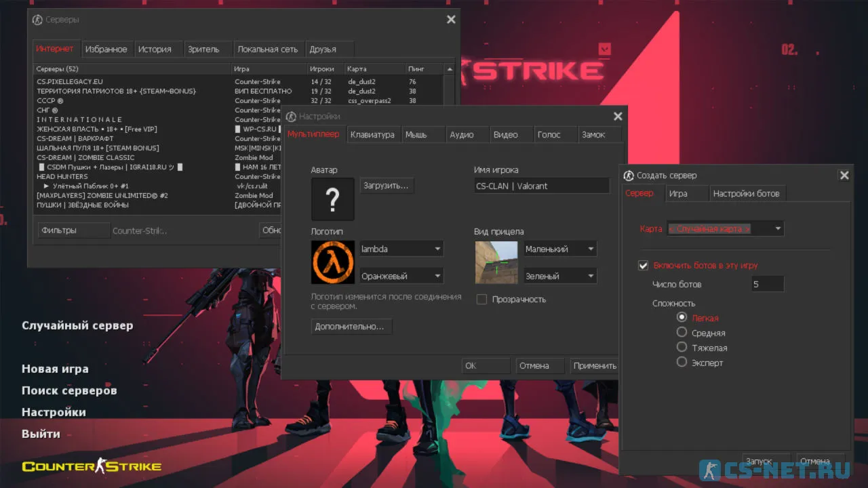Select Средняя difficulty radio button
The width and height of the screenshot is (868, 488).
click(682, 332)
